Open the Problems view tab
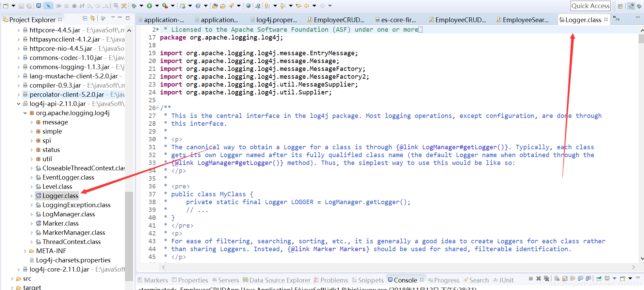The height and width of the screenshot is (290, 644). pyautogui.click(x=331, y=280)
